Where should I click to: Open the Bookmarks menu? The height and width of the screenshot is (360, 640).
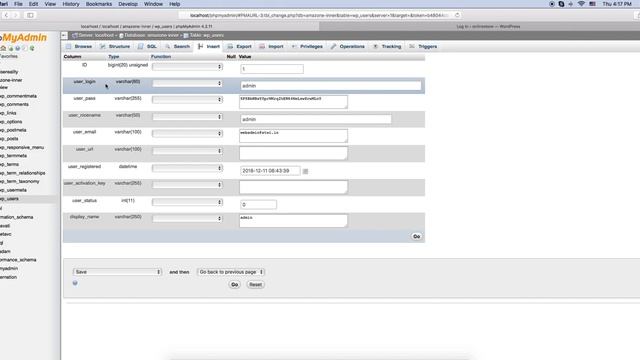pos(99,4)
